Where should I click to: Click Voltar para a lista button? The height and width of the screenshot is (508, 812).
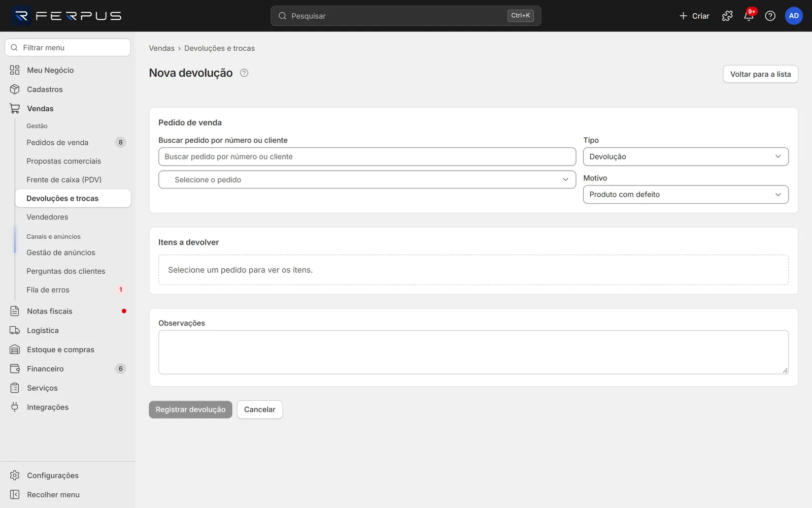tap(760, 74)
